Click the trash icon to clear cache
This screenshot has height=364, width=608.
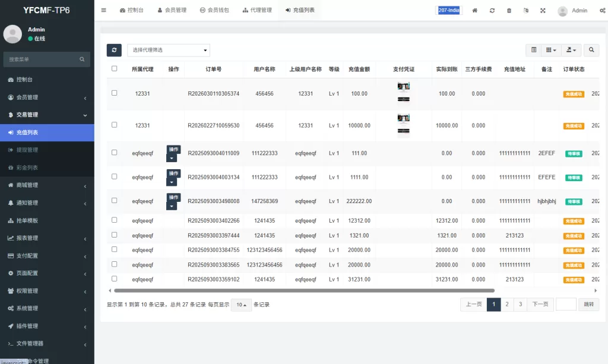(x=509, y=11)
